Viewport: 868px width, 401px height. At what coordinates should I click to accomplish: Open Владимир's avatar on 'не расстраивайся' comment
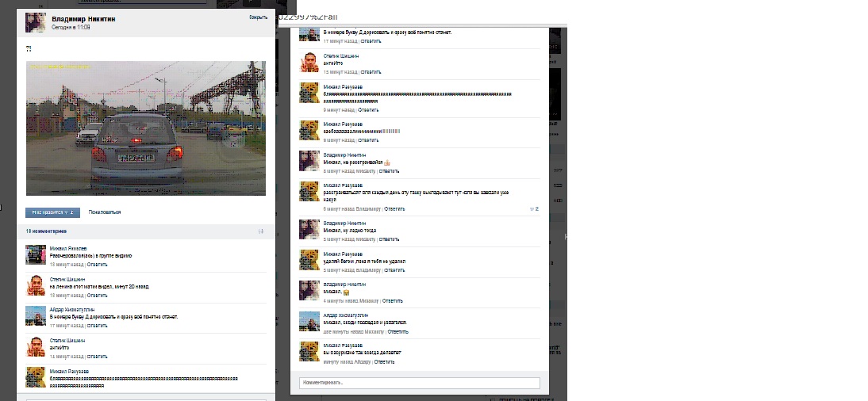point(309,161)
